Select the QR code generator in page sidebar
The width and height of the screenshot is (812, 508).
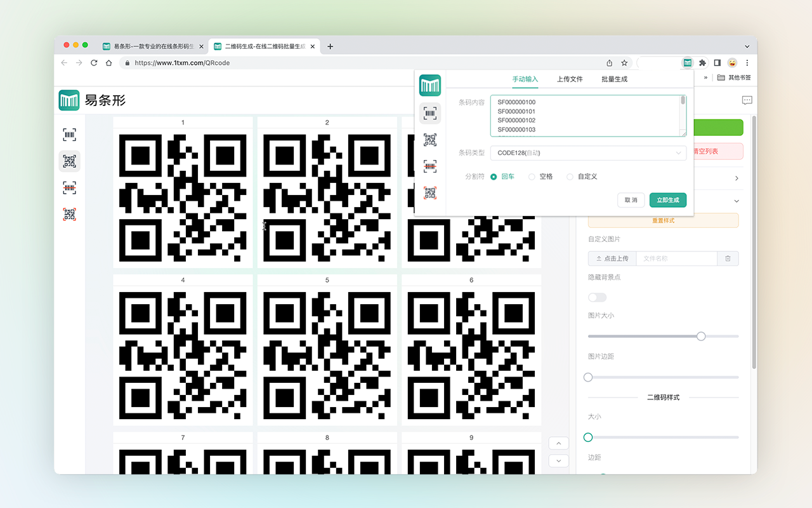[x=70, y=161]
